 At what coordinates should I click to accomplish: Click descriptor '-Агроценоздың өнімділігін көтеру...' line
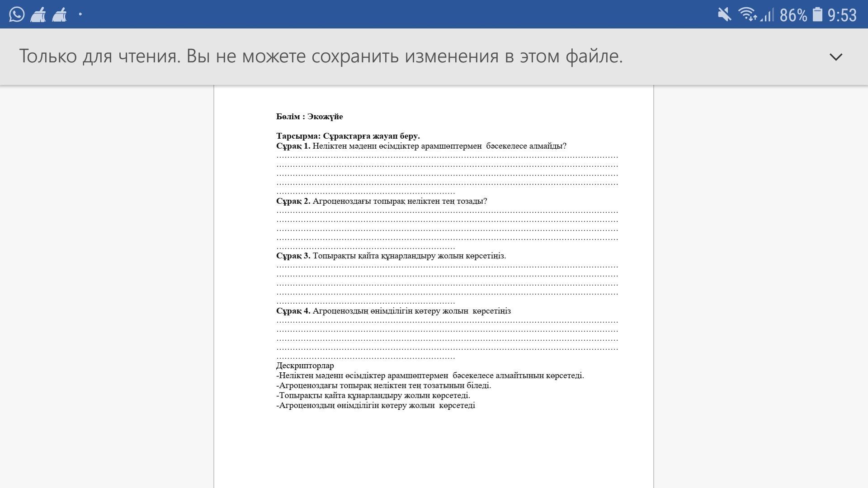point(376,405)
